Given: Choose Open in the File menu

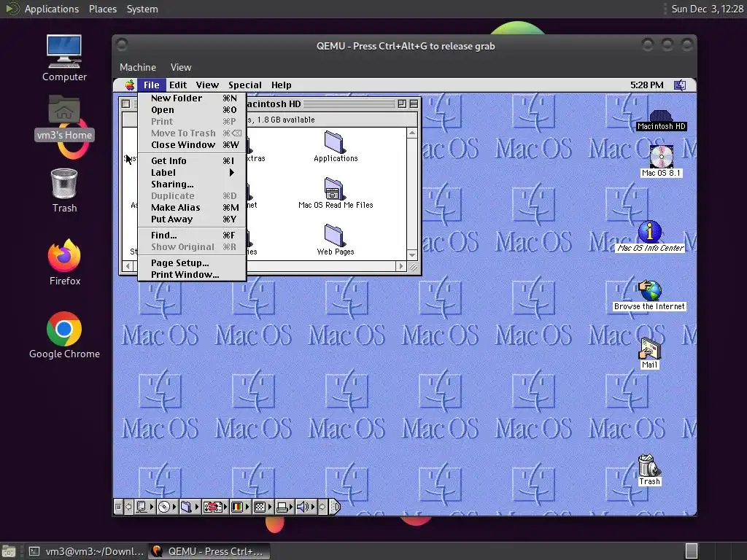Looking at the screenshot, I should click(192, 110).
